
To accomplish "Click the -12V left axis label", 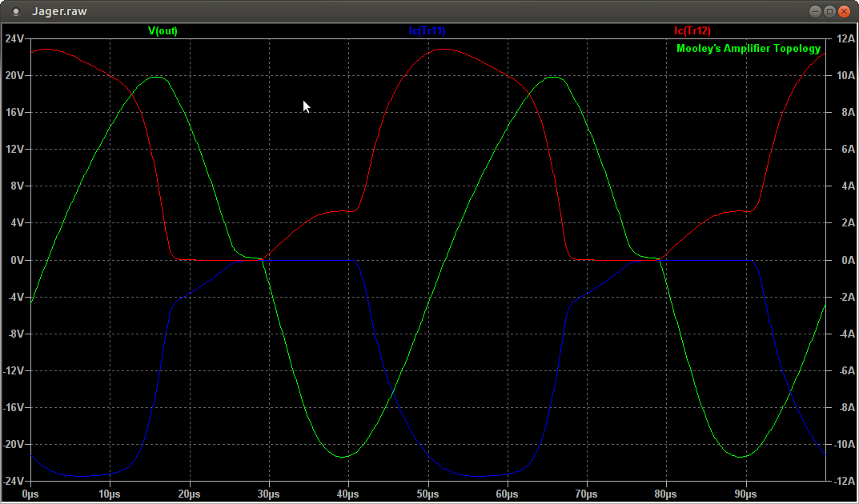I will point(14,371).
